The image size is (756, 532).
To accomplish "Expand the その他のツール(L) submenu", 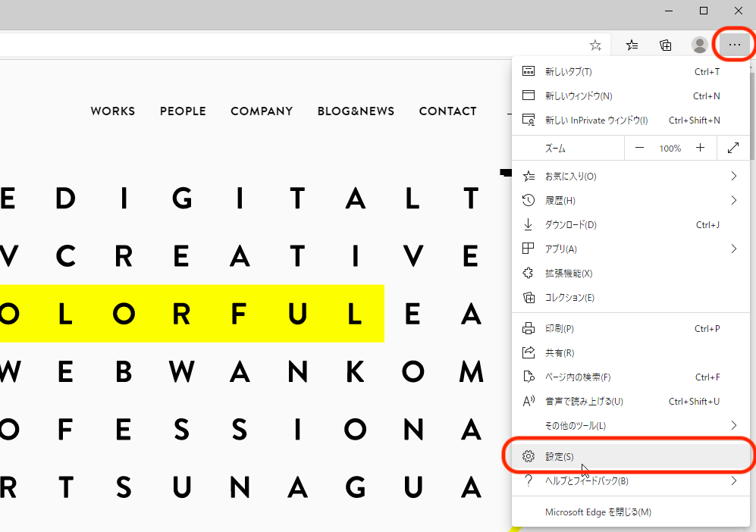I will pyautogui.click(x=733, y=425).
